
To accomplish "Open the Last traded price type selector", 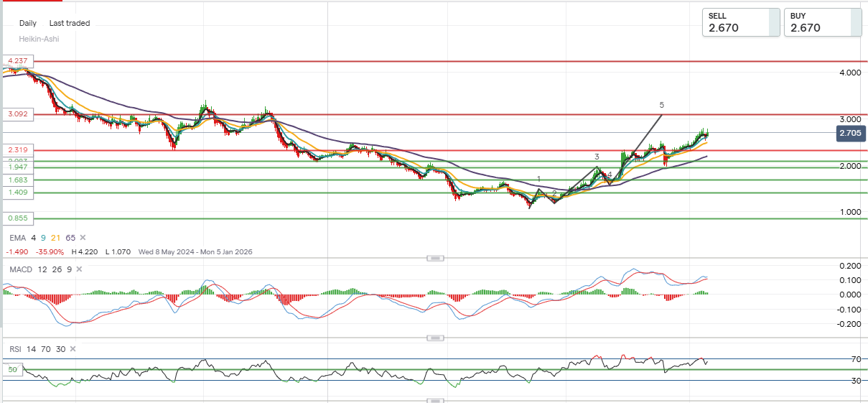I will (x=70, y=23).
